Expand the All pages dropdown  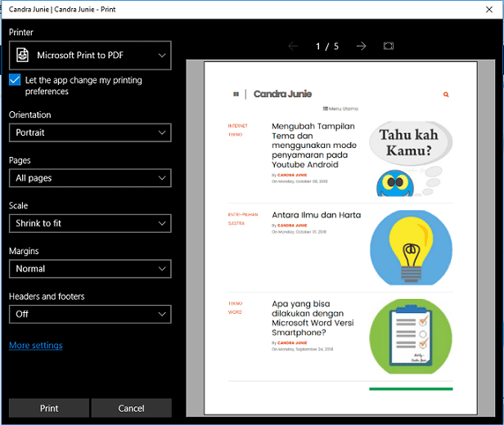coord(90,178)
